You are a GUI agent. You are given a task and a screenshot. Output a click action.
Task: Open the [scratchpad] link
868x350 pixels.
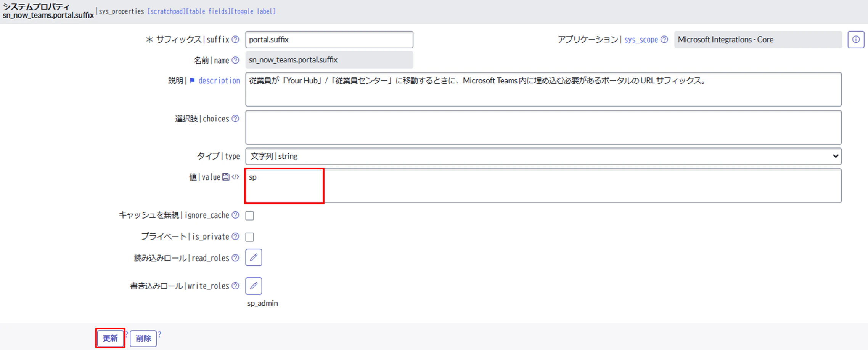(x=166, y=11)
